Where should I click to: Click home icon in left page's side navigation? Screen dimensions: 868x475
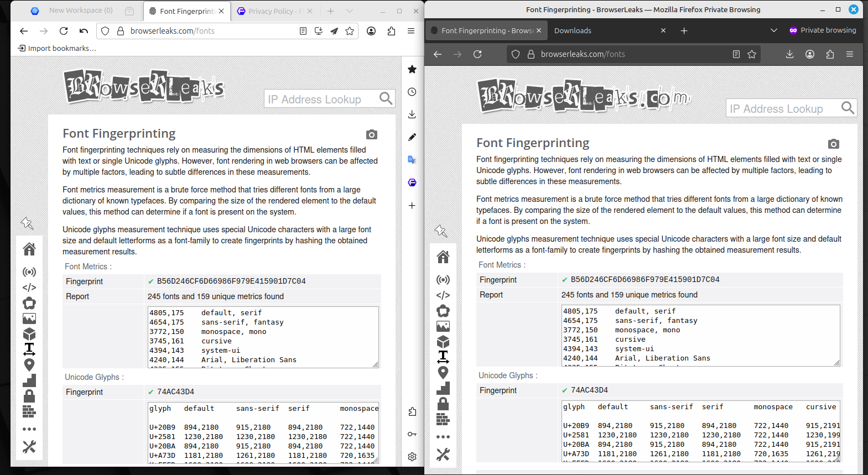click(29, 249)
